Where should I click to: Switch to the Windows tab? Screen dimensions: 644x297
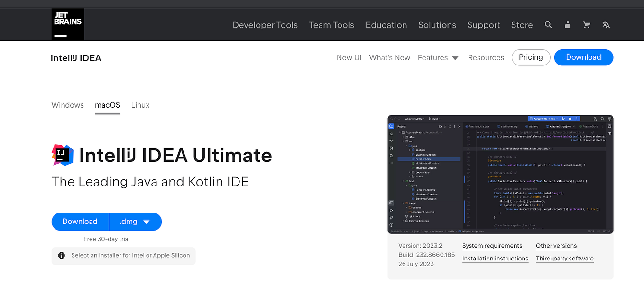[67, 105]
